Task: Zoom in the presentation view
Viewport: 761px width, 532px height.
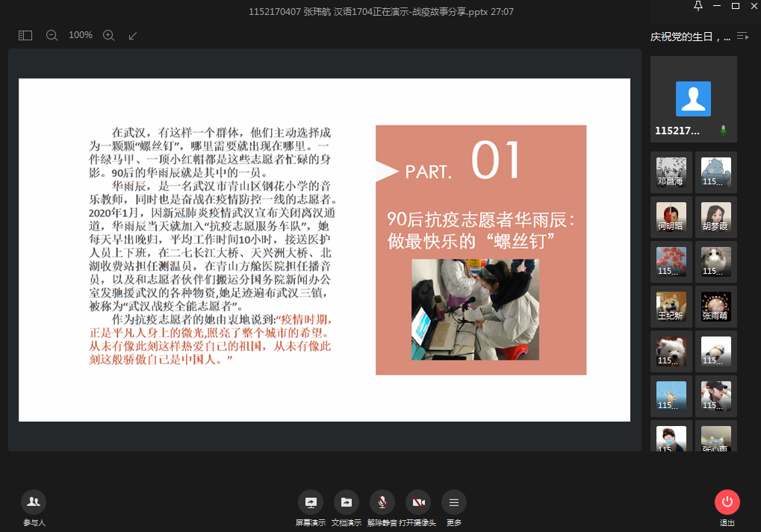Action: pos(108,35)
